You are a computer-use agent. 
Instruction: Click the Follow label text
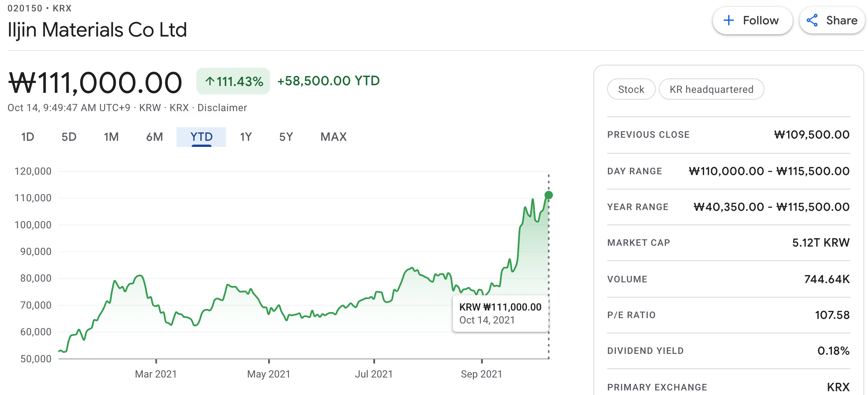pos(761,20)
